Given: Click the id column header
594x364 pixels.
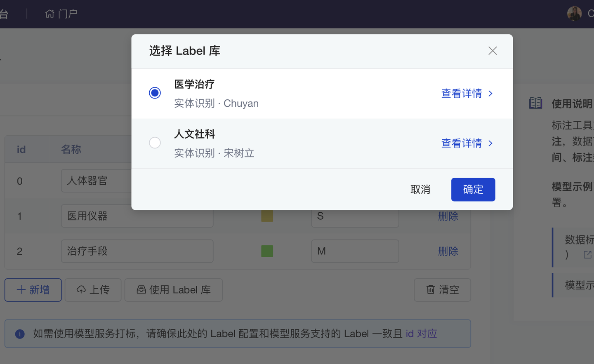Looking at the screenshot, I should [21, 149].
